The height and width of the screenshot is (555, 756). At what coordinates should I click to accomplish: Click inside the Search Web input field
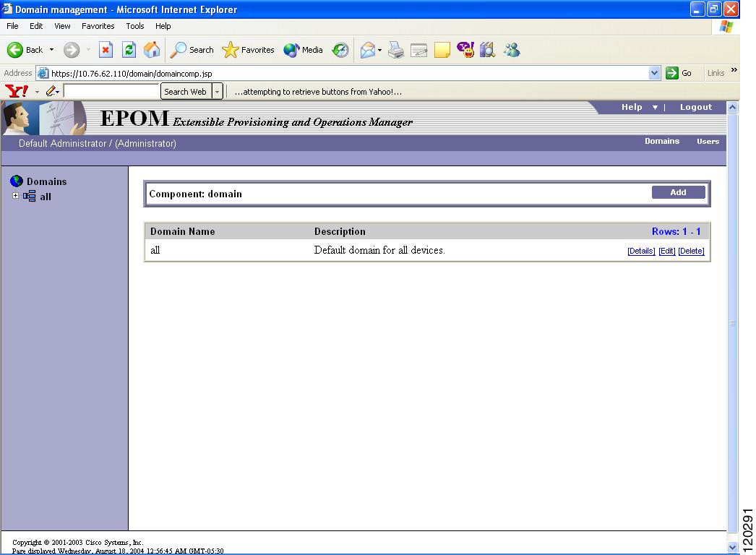point(112,92)
